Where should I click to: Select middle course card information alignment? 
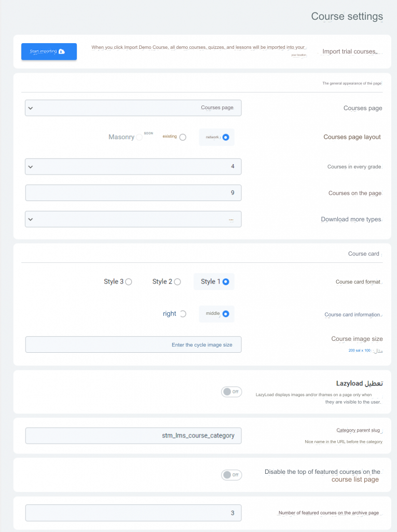226,314
